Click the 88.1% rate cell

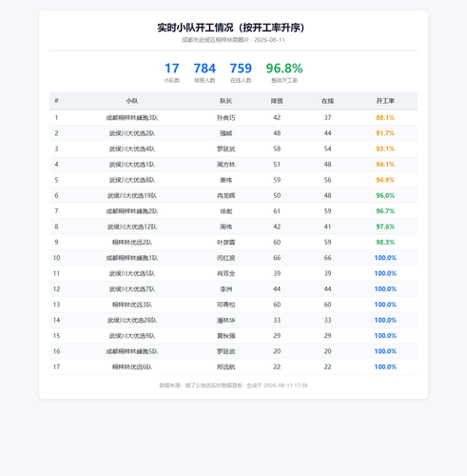tap(385, 118)
